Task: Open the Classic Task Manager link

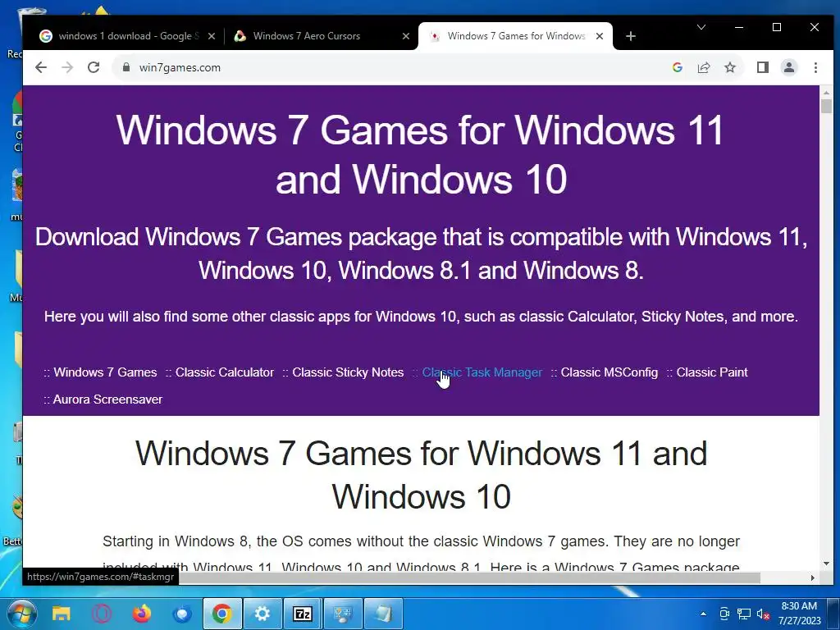Action: [482, 372]
